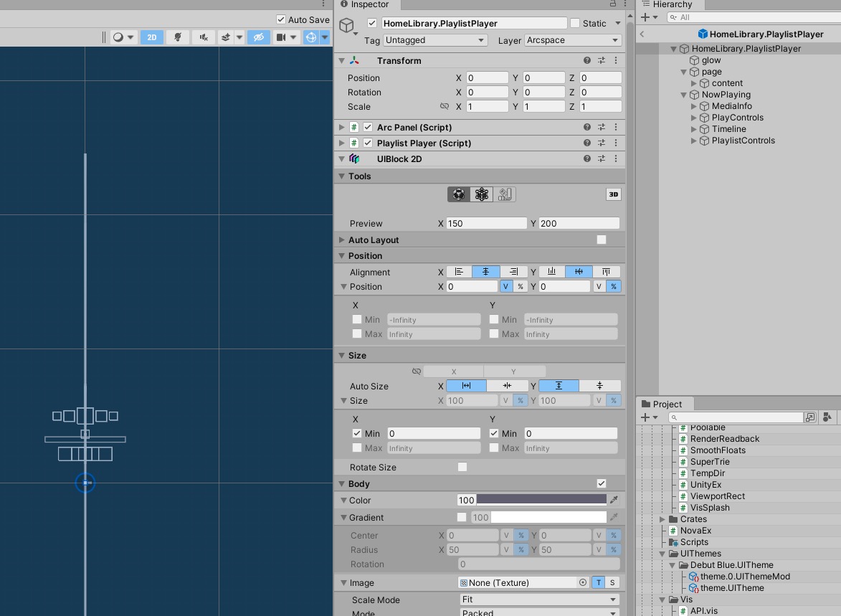Toggle scene visibility with the crossed-eye icon
The width and height of the screenshot is (841, 616).
point(258,37)
